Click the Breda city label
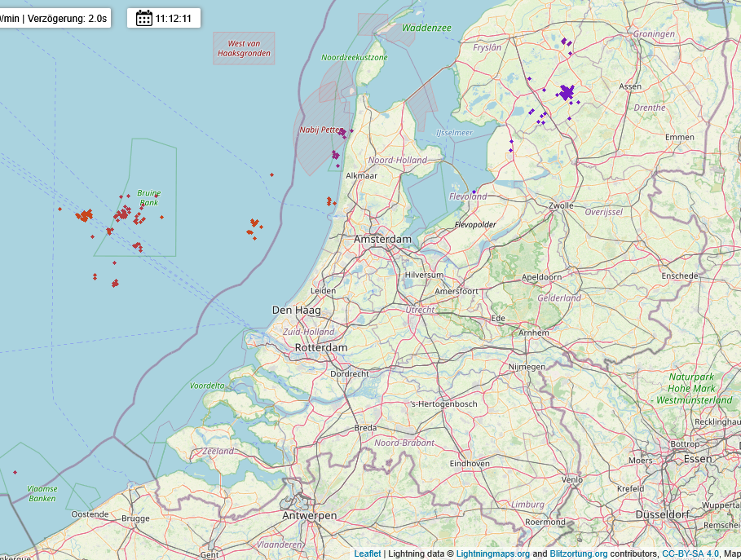This screenshot has width=741, height=560. coord(366,428)
